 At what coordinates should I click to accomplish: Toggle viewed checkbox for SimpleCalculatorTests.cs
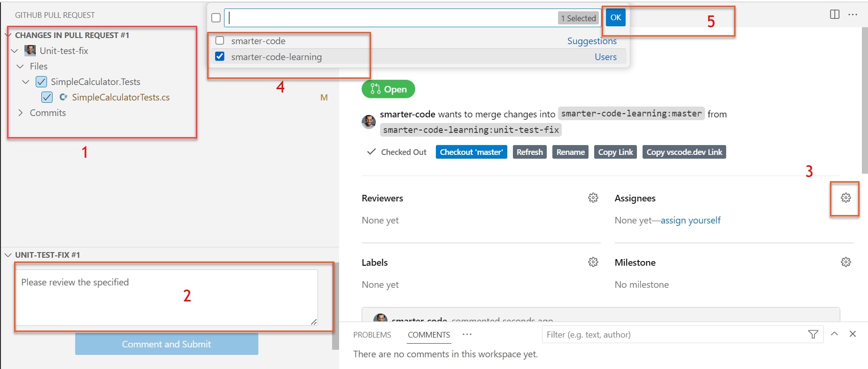[47, 97]
